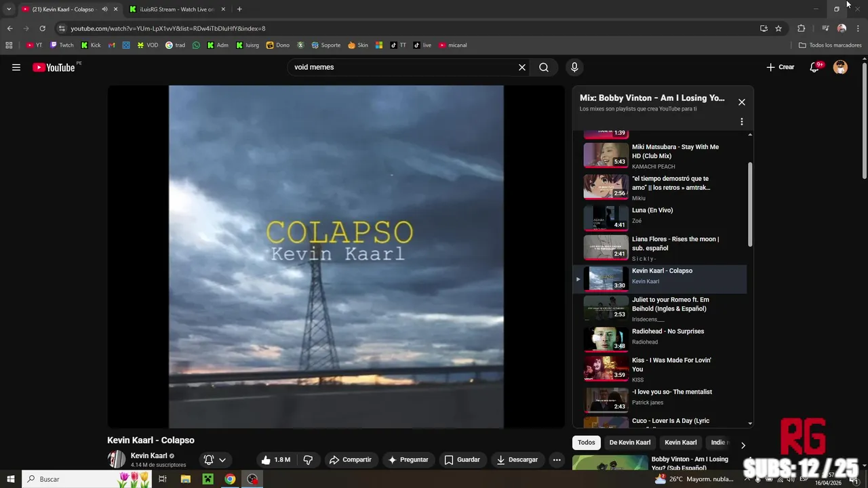Screen dimensions: 868x488
Task: Open the Chrome extensions puzzle icon
Action: (x=802, y=28)
